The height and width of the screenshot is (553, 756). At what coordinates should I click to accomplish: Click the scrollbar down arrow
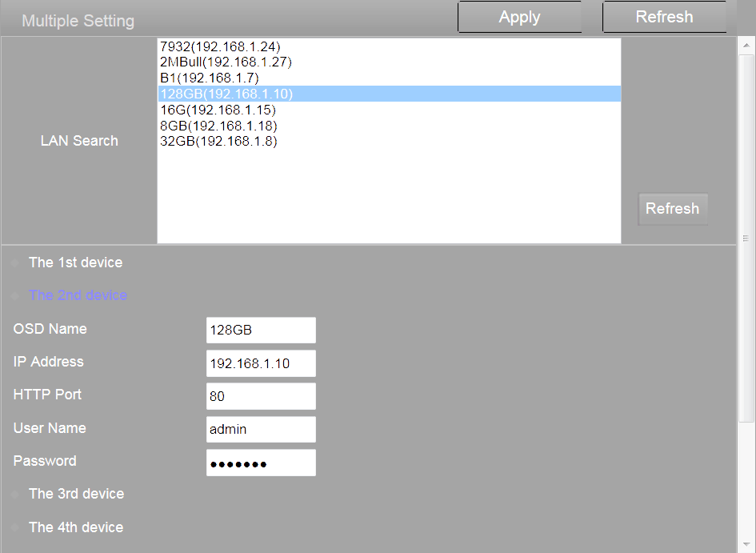(746, 544)
